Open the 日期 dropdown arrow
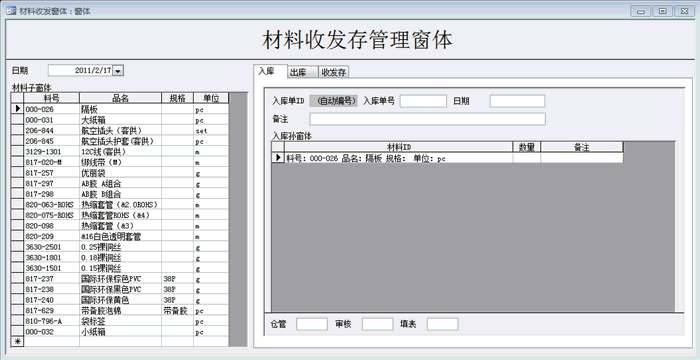 [118, 71]
